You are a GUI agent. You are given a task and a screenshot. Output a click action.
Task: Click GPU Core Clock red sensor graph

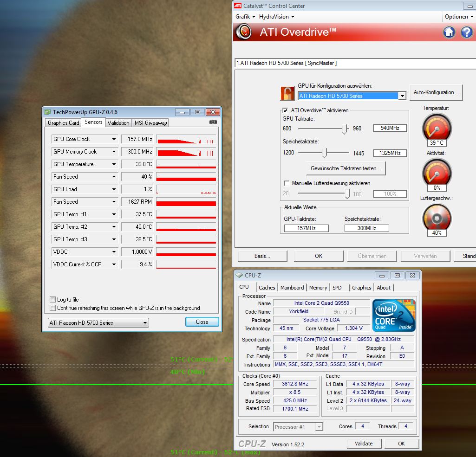click(x=186, y=139)
